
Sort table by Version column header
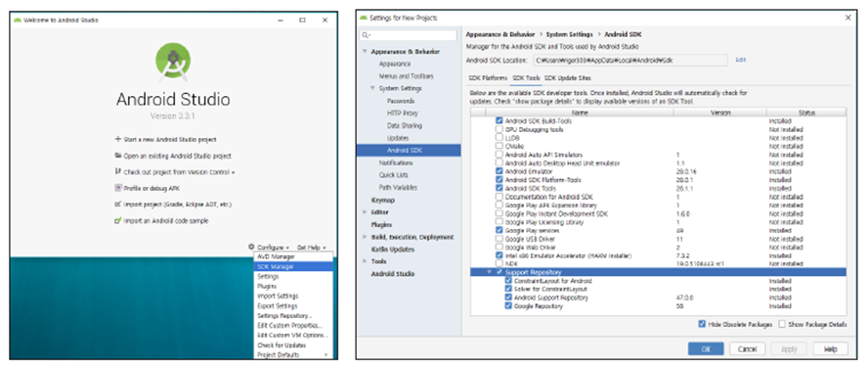click(x=720, y=113)
